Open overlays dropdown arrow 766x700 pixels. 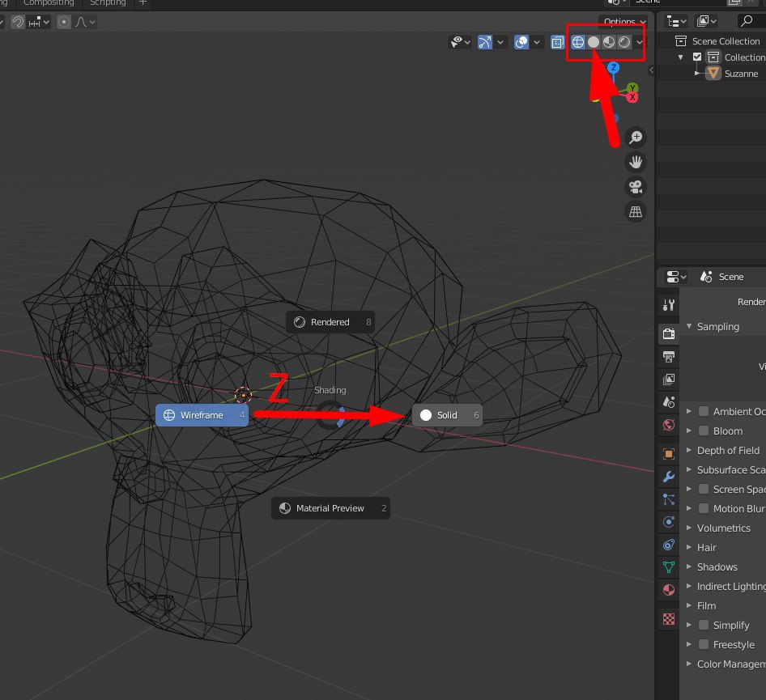click(x=537, y=42)
